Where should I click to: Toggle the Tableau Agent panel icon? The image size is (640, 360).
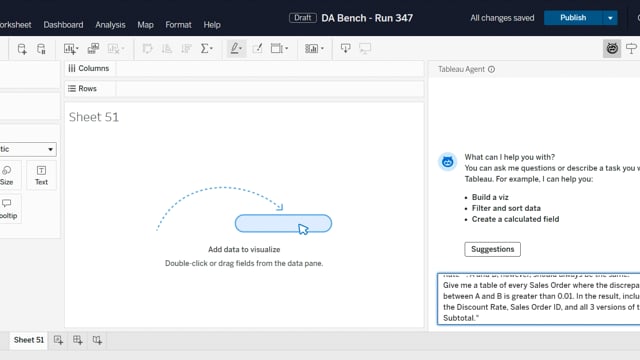[x=612, y=49]
